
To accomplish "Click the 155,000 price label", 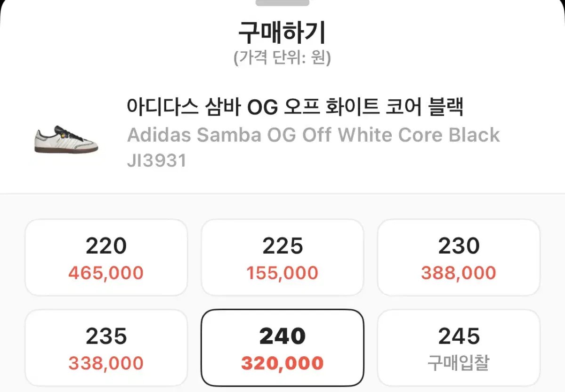I will (282, 273).
